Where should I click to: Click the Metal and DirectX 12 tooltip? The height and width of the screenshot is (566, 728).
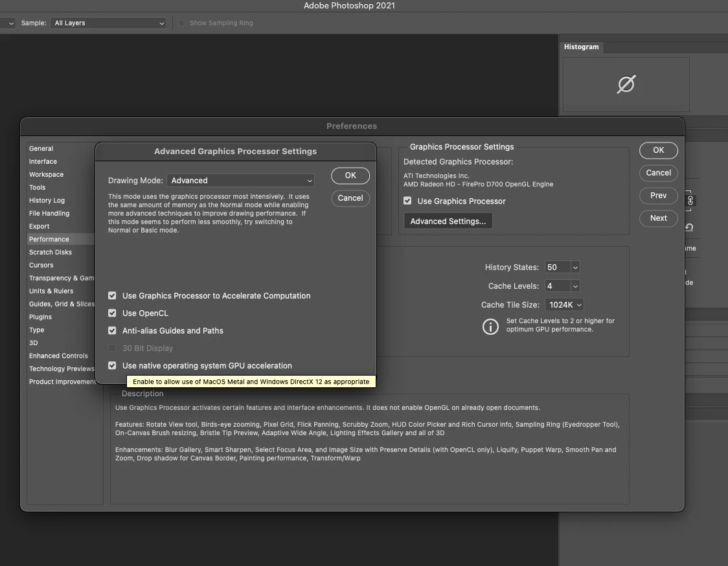point(251,381)
